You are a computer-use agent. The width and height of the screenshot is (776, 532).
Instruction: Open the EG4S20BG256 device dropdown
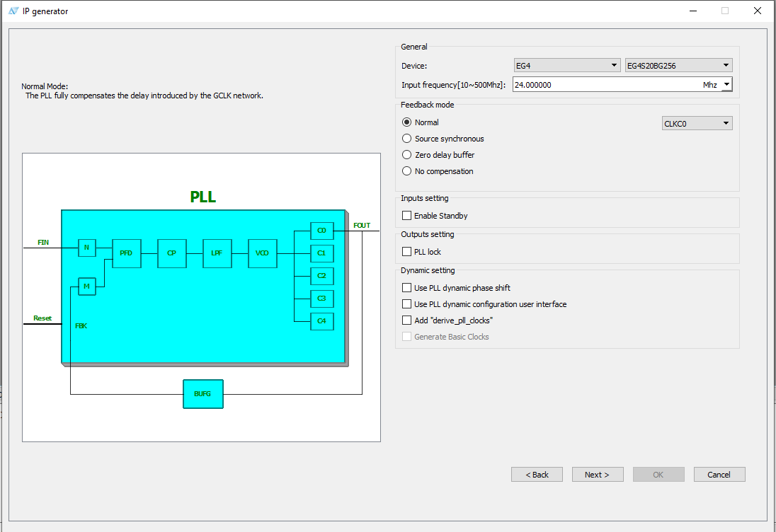pyautogui.click(x=678, y=65)
